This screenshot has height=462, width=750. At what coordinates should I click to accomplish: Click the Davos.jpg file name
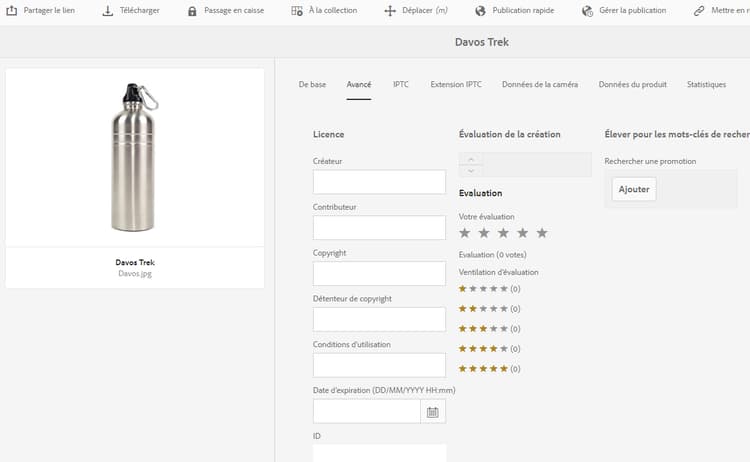[135, 274]
